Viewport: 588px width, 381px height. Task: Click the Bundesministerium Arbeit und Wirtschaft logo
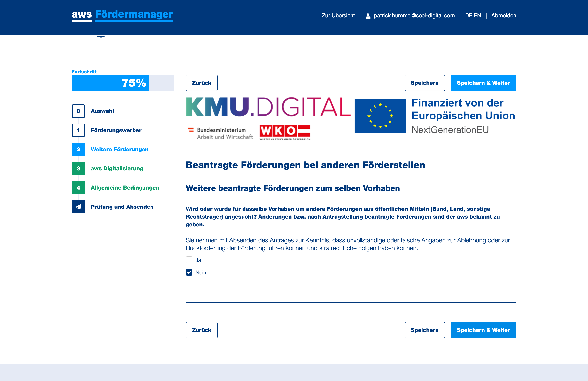[x=220, y=133]
